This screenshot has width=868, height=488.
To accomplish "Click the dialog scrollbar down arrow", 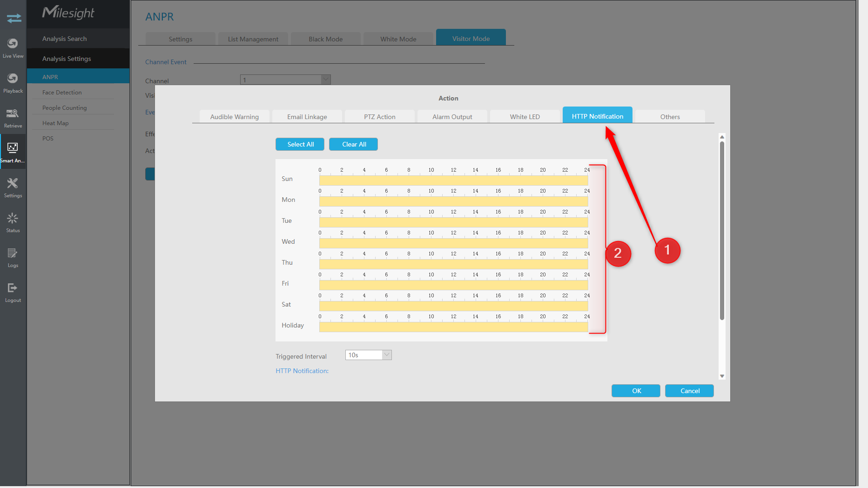I will (x=722, y=376).
